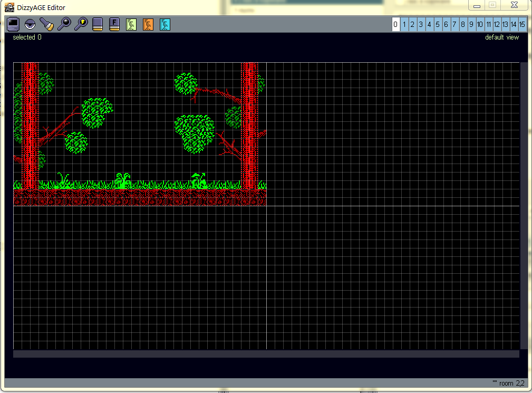Click the 'default view' label
Screen dimensions: 532x393
(502, 37)
